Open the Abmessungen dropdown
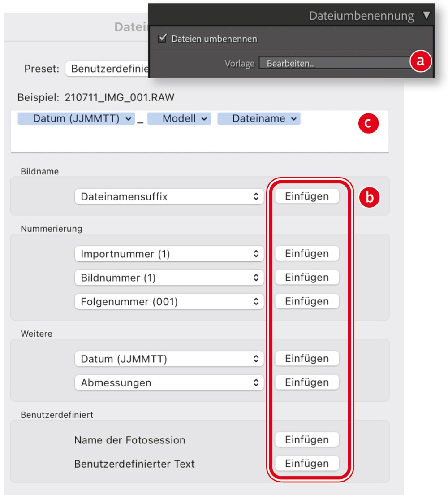Image resolution: width=448 pixels, height=495 pixels. (x=169, y=383)
